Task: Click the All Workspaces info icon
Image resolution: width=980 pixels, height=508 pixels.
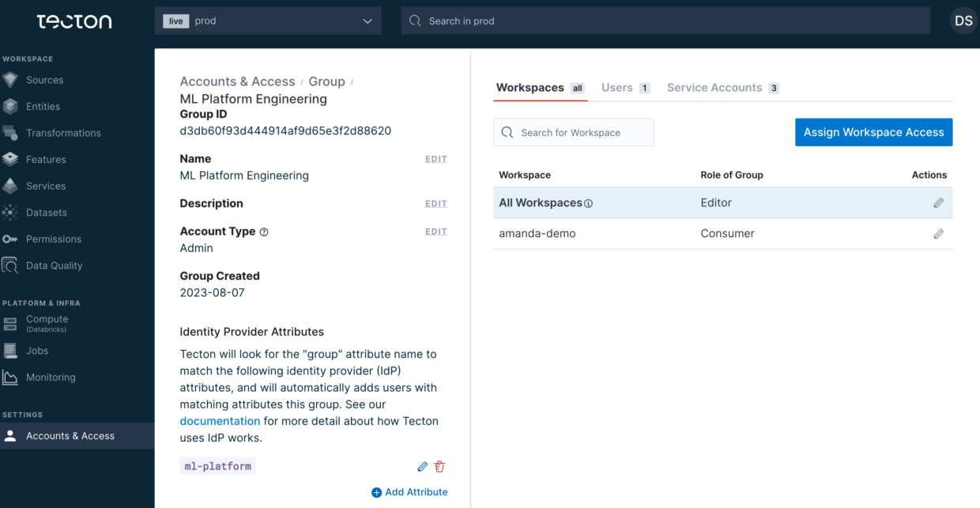Action: tap(588, 204)
